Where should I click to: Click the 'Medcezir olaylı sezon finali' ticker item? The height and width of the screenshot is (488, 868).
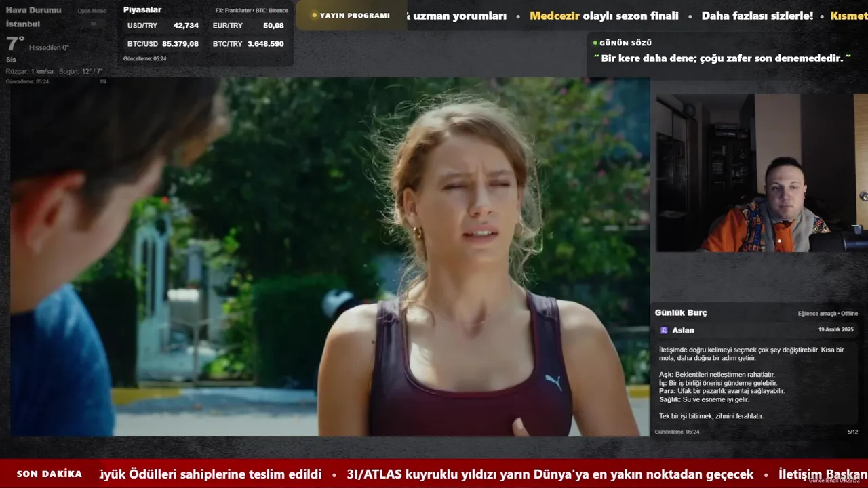click(x=604, y=16)
